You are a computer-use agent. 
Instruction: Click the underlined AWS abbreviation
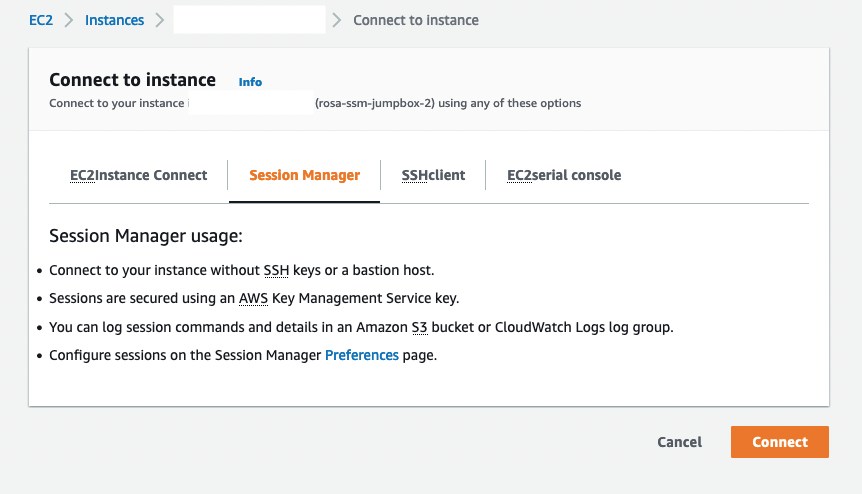253,298
